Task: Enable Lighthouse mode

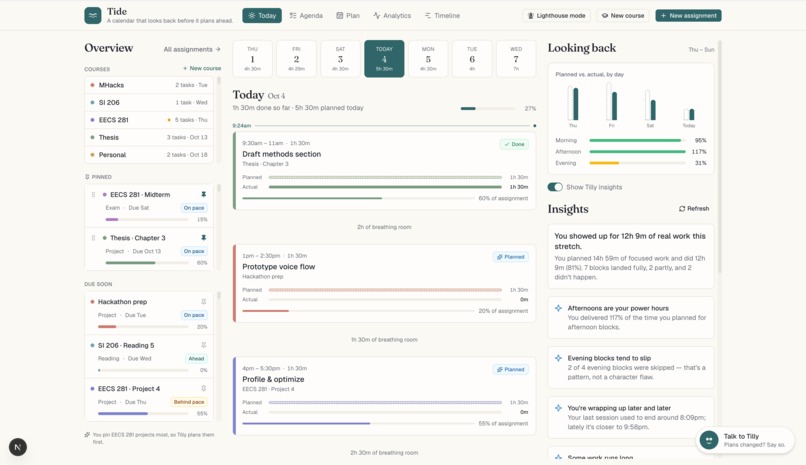Action: 557,15
